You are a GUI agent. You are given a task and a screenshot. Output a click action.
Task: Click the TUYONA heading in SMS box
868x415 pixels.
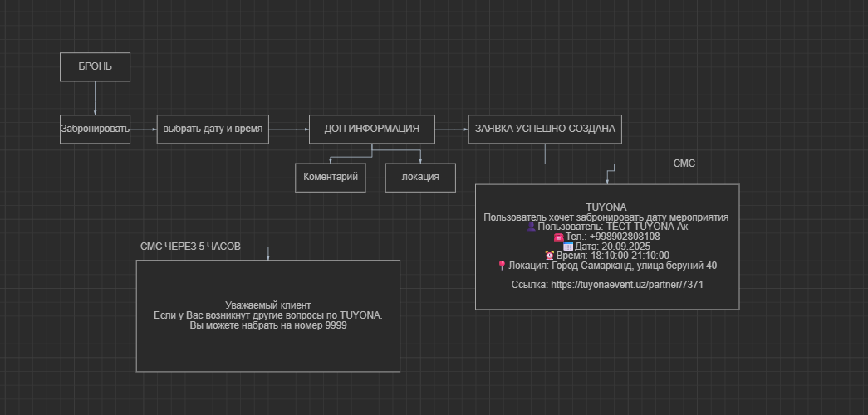606,207
